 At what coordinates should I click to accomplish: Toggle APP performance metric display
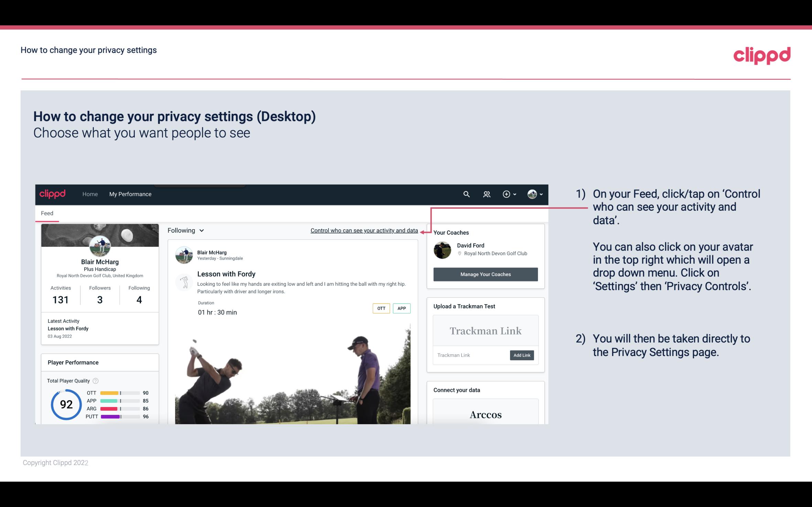click(x=402, y=308)
